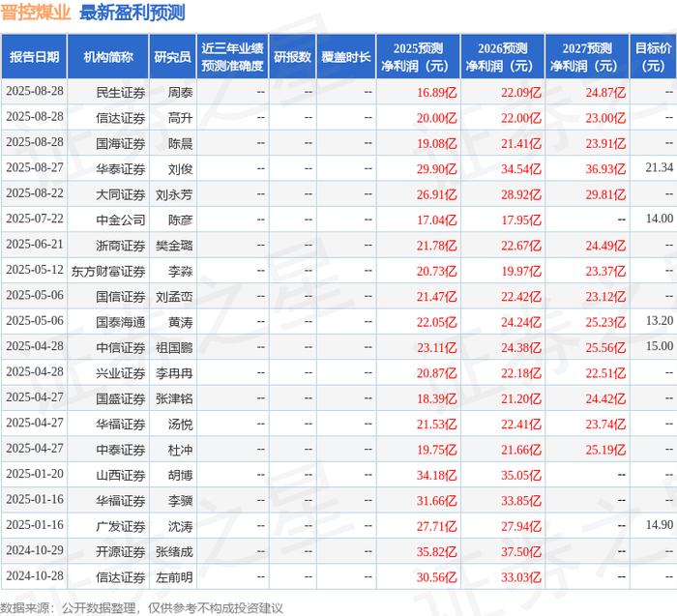Image resolution: width=677 pixels, height=616 pixels.
Task: Click the 目标价 column header
Action: tap(653, 57)
